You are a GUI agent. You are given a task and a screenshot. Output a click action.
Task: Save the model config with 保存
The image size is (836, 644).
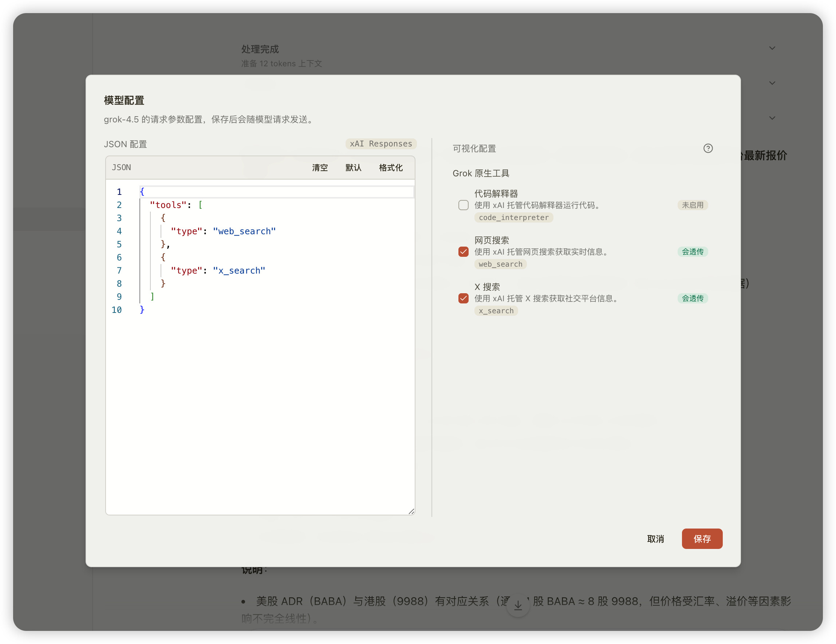coord(702,539)
